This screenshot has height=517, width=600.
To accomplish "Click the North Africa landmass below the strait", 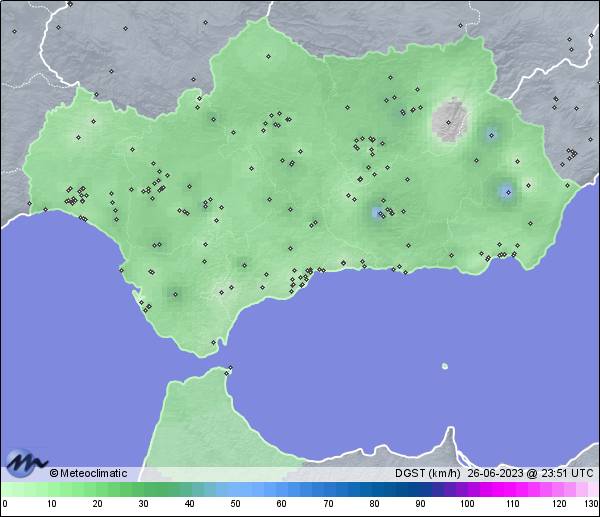I will coord(200,420).
